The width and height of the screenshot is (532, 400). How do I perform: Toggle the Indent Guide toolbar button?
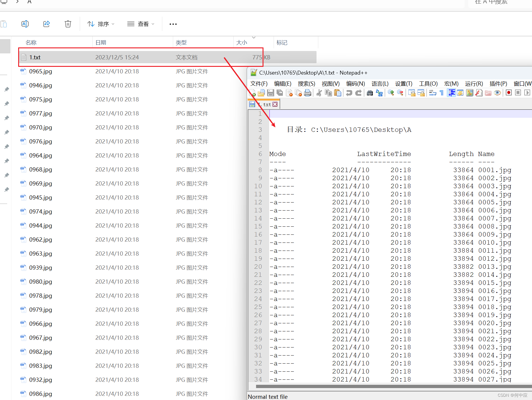(x=452, y=93)
